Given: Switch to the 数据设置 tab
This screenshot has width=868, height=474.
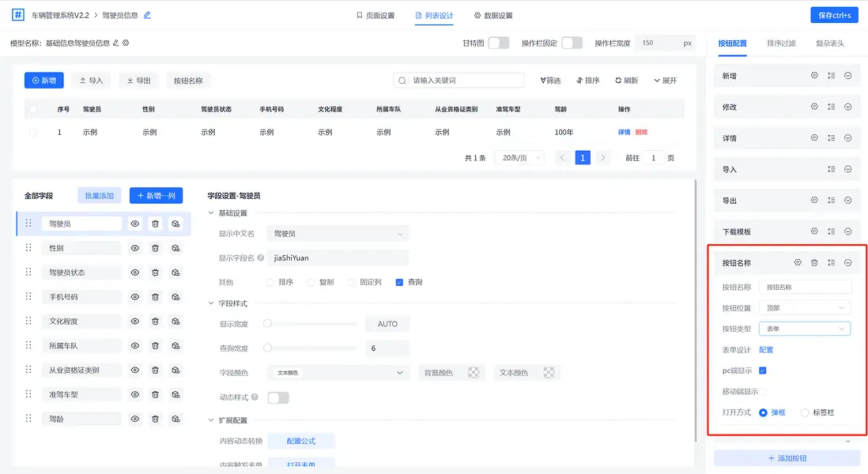Looking at the screenshot, I should pyautogui.click(x=493, y=16).
